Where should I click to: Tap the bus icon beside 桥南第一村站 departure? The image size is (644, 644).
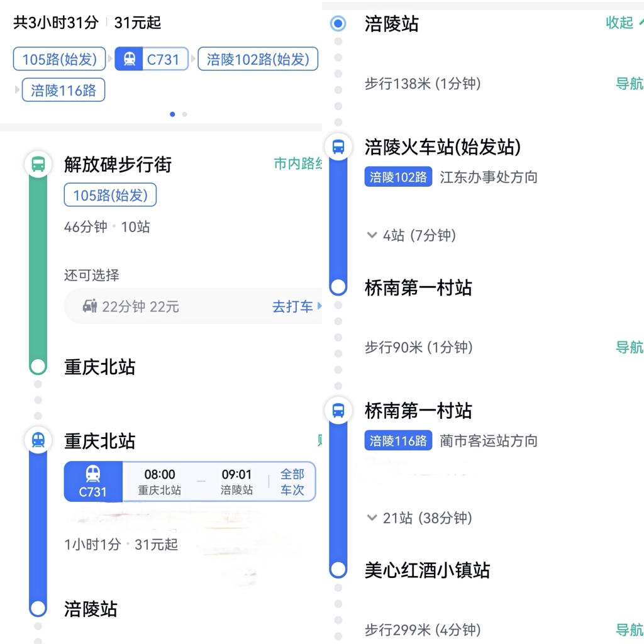[x=338, y=411]
